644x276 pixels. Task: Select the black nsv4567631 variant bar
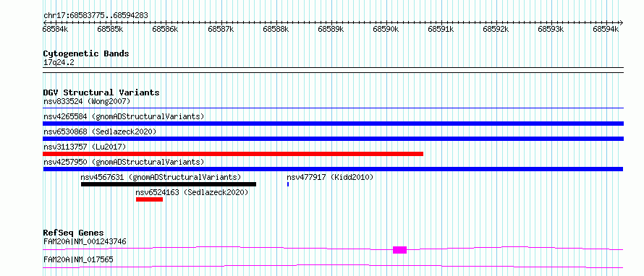(x=169, y=184)
